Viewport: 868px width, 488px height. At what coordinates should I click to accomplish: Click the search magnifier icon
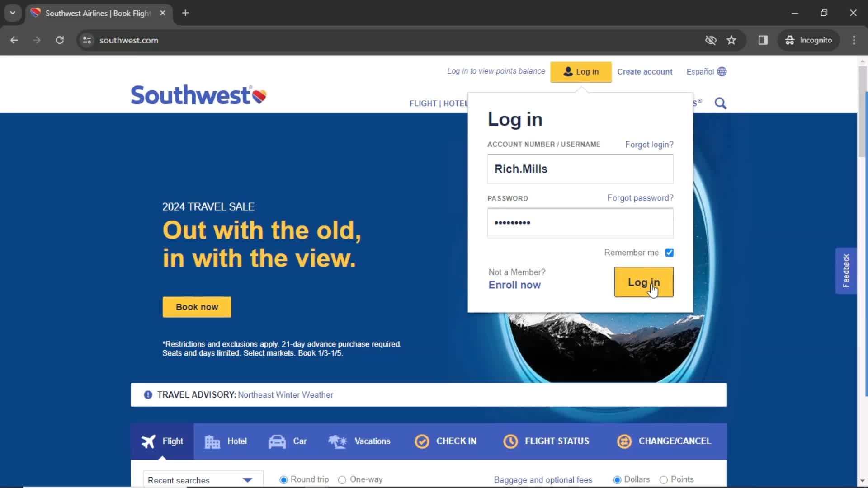click(x=721, y=103)
